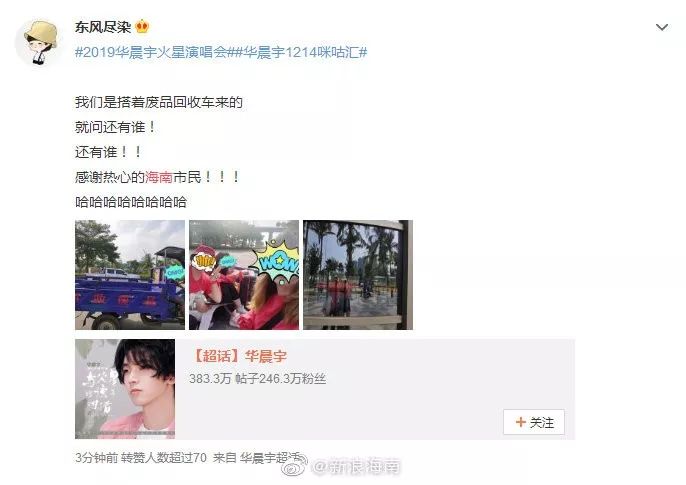Click the crown membership badge icon
Viewport: 686px width, 485px height.
142,27
